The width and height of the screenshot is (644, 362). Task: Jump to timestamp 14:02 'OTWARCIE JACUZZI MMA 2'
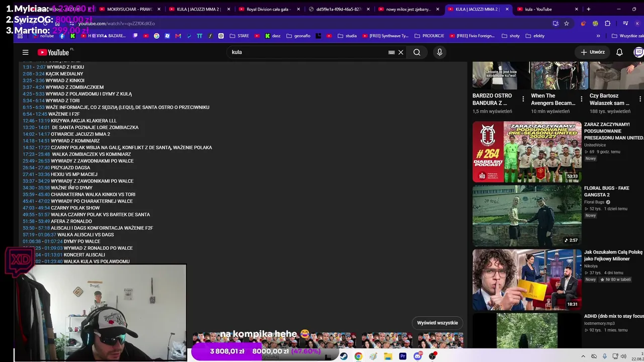pos(28,134)
